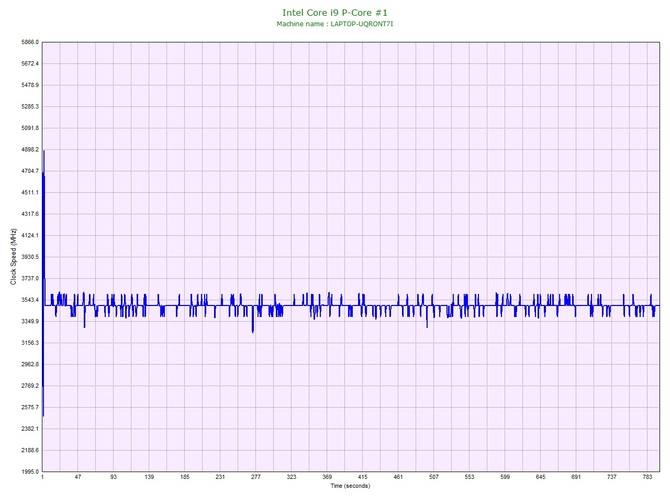Click the 5672.4 y-axis value
The image size is (670, 503).
click(x=30, y=64)
